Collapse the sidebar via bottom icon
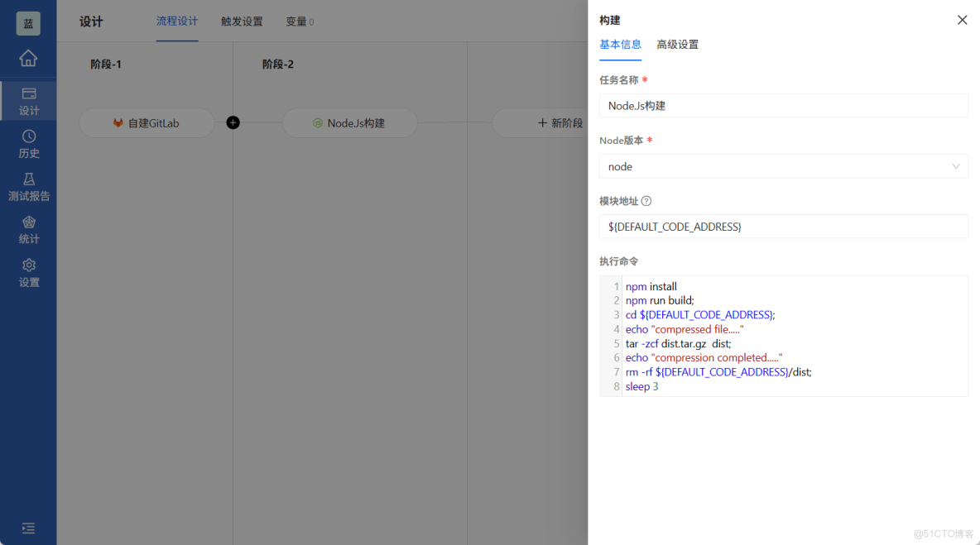 (x=28, y=528)
